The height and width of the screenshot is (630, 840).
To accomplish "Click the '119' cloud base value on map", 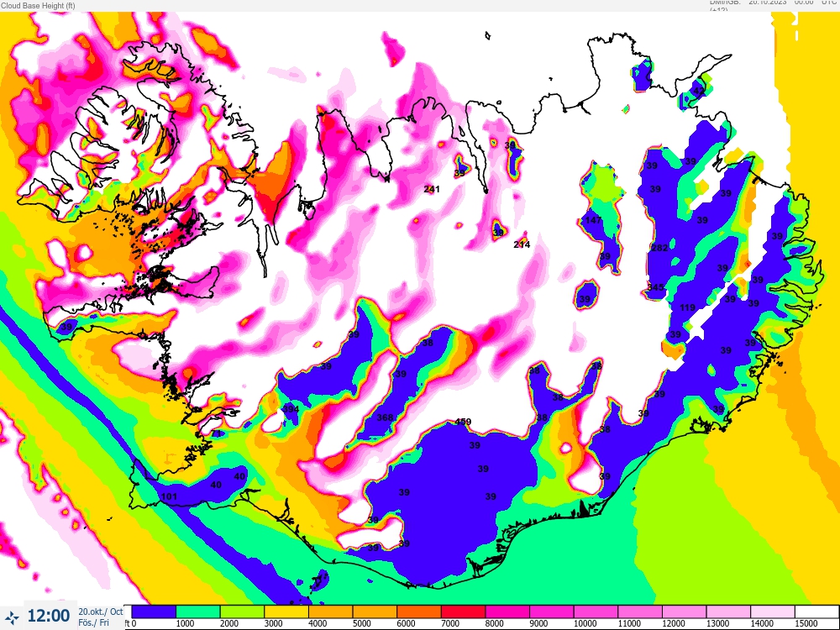I will (x=687, y=307).
